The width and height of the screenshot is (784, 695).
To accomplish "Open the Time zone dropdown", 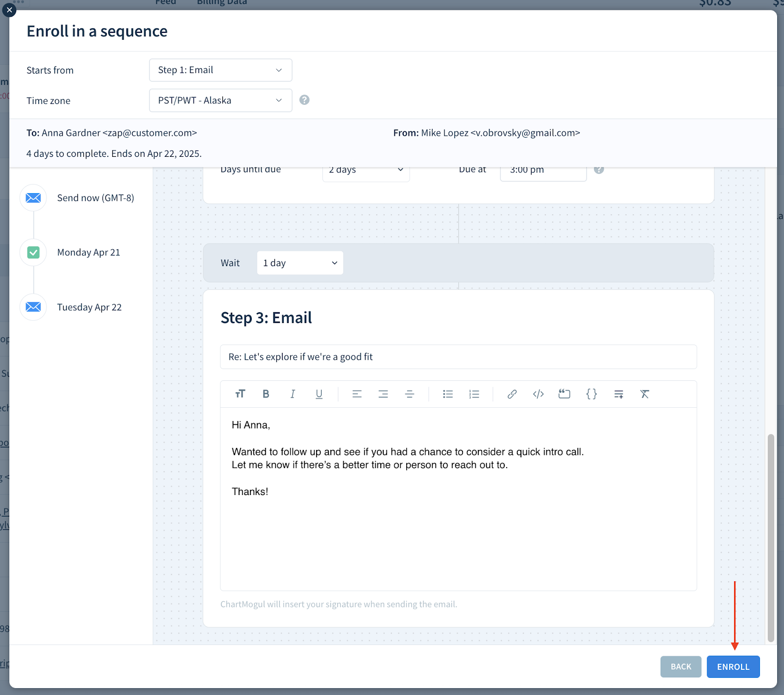I will click(x=220, y=100).
